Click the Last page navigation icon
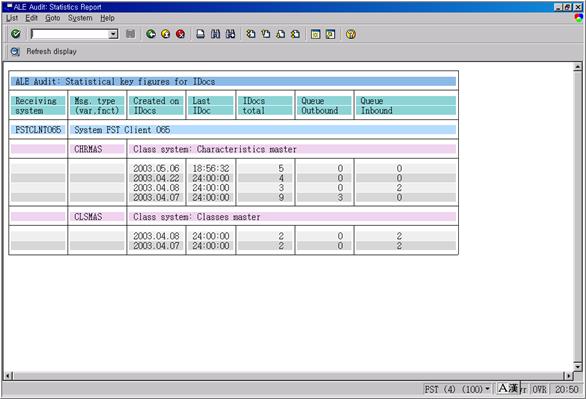Viewport: 586px width, 399px height. [295, 34]
